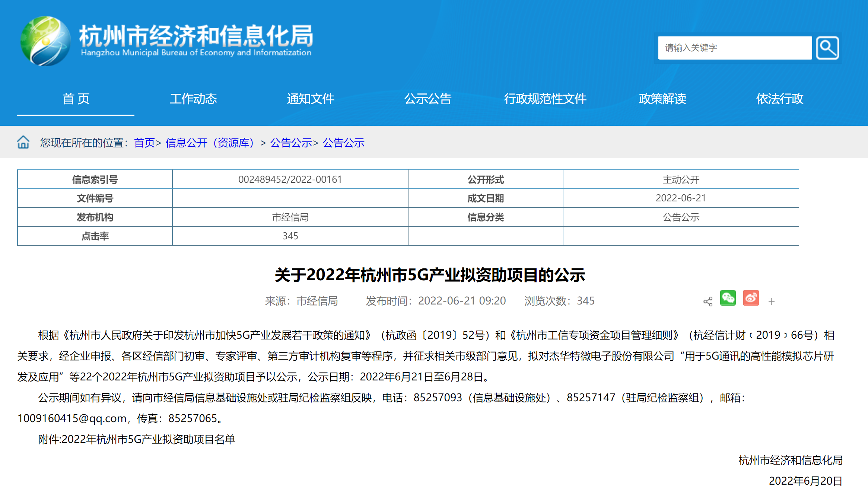
Task: Share via the WeChat icon
Action: (728, 298)
